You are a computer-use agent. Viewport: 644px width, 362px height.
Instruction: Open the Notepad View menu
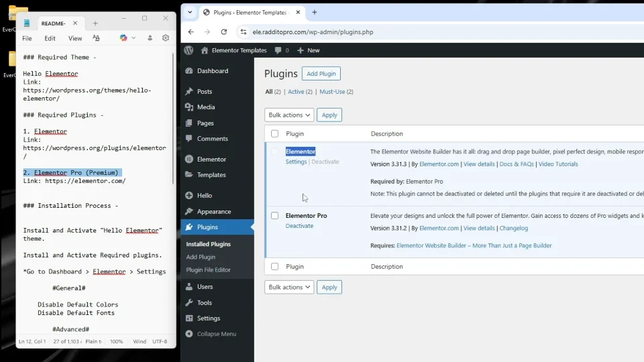click(x=75, y=38)
